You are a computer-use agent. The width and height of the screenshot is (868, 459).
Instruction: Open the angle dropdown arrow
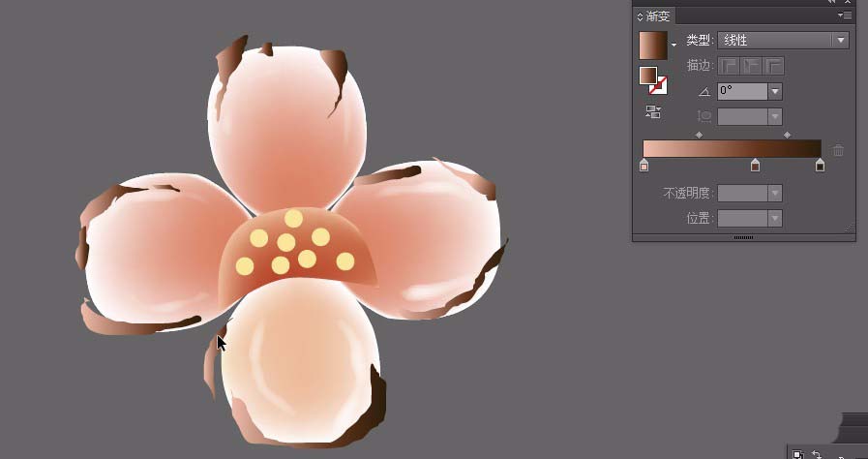775,91
